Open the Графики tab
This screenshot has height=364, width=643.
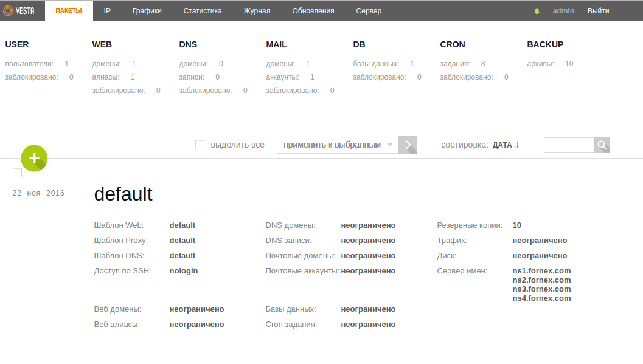147,11
